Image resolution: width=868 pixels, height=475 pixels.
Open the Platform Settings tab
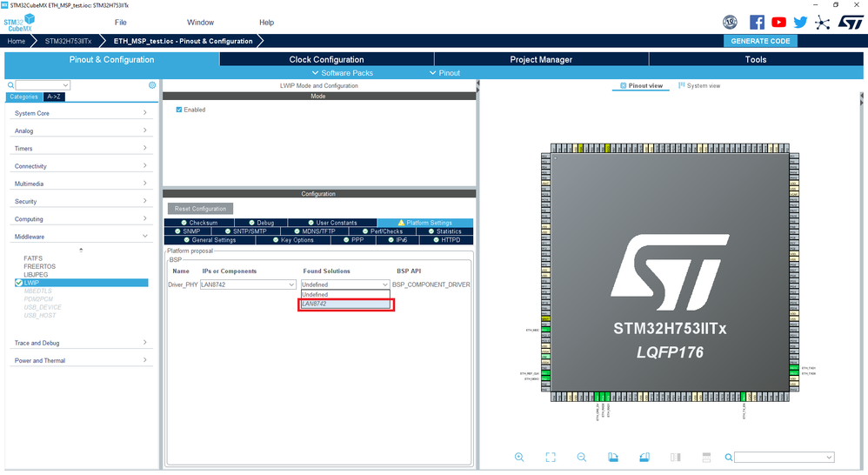click(424, 223)
